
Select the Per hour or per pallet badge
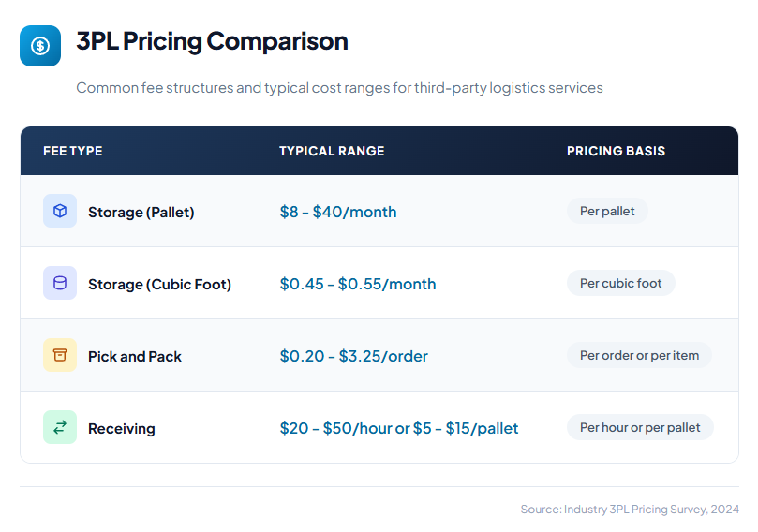point(640,427)
